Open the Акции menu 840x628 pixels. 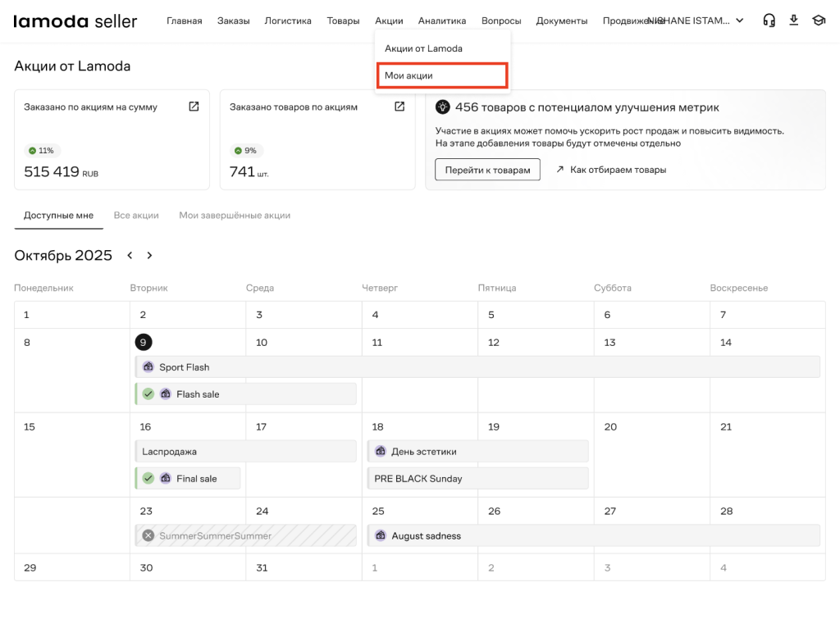(389, 20)
